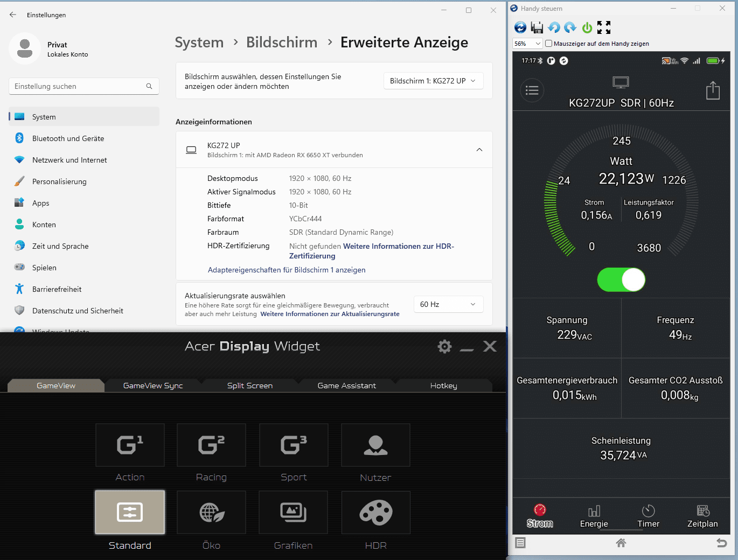Tap the share icon beside KG272UP
This screenshot has width=738, height=560.
[713, 90]
